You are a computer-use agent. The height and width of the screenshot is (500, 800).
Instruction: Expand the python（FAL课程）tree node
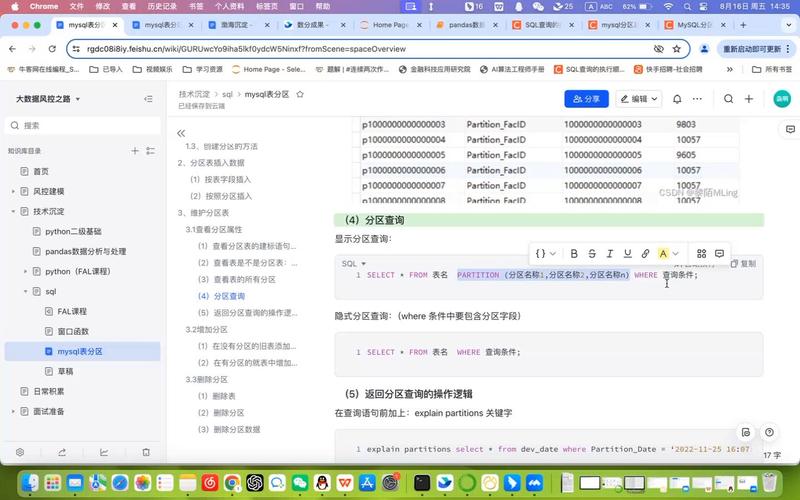click(x=25, y=271)
